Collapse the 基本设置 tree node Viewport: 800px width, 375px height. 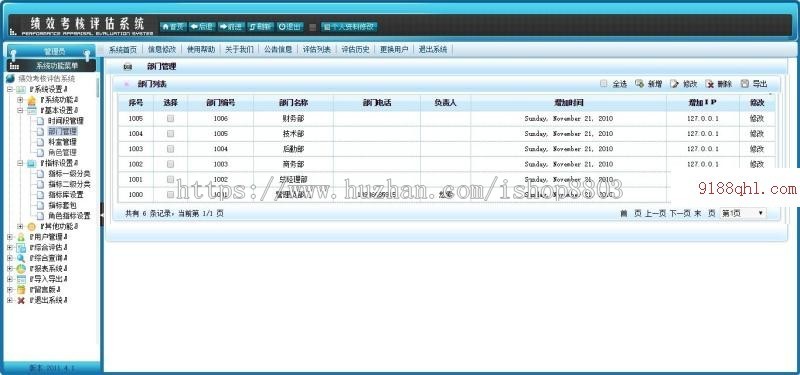(x=20, y=110)
